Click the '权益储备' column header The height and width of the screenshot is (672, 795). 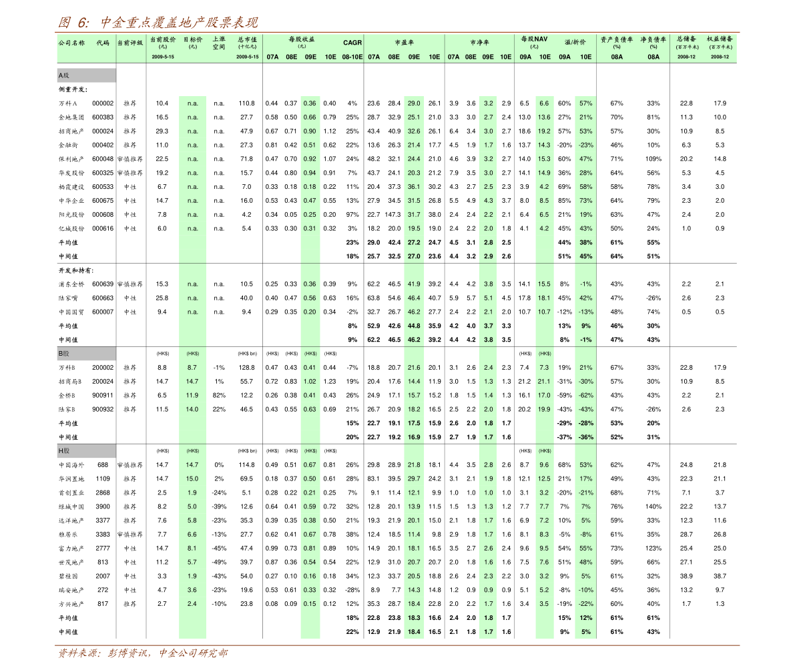pyautogui.click(x=720, y=39)
